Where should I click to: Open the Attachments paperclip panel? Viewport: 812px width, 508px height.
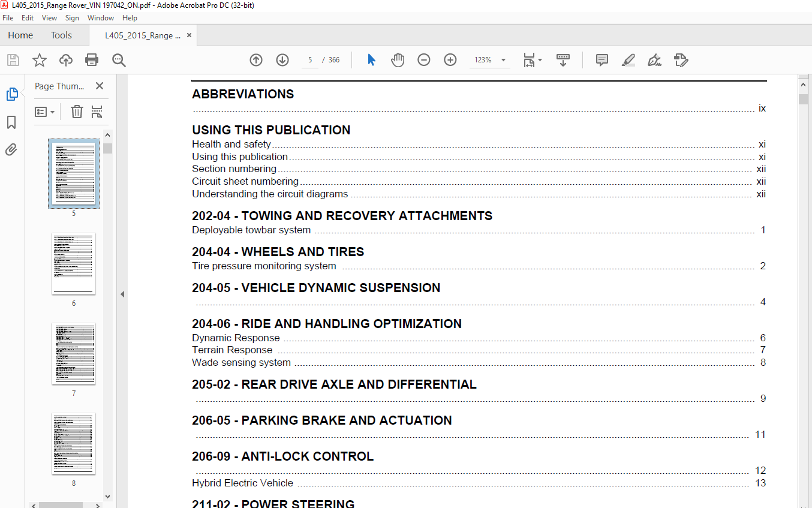point(11,149)
